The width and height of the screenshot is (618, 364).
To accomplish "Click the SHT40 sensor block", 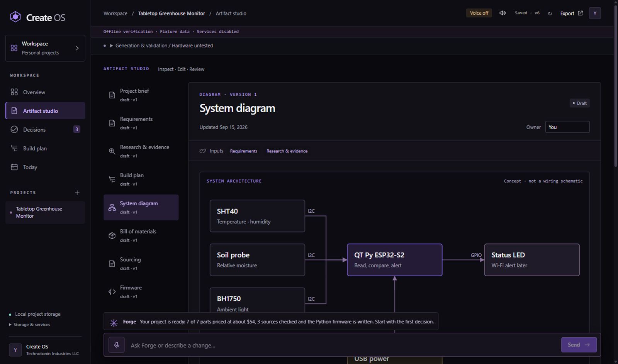I will pyautogui.click(x=257, y=216).
